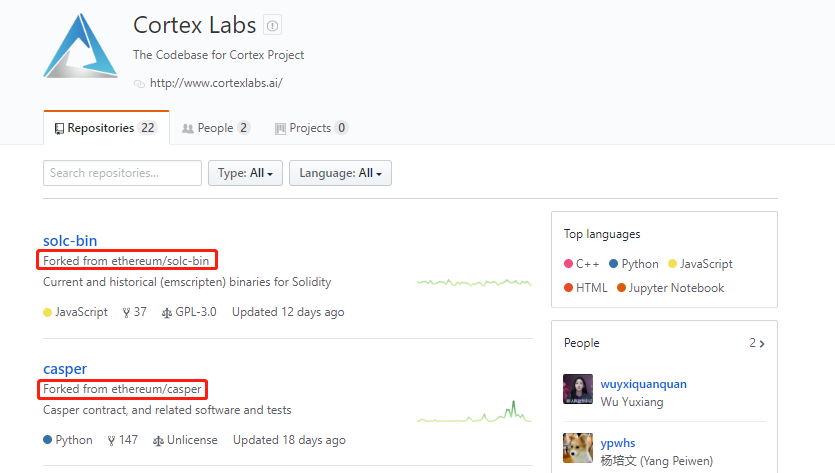
Task: Click the casper description text
Action: pos(167,410)
